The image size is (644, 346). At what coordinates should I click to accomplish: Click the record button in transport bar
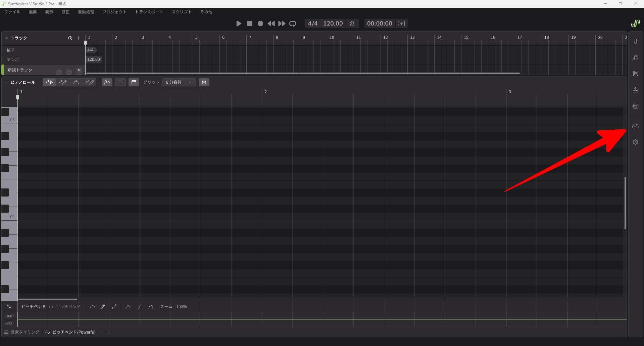260,24
